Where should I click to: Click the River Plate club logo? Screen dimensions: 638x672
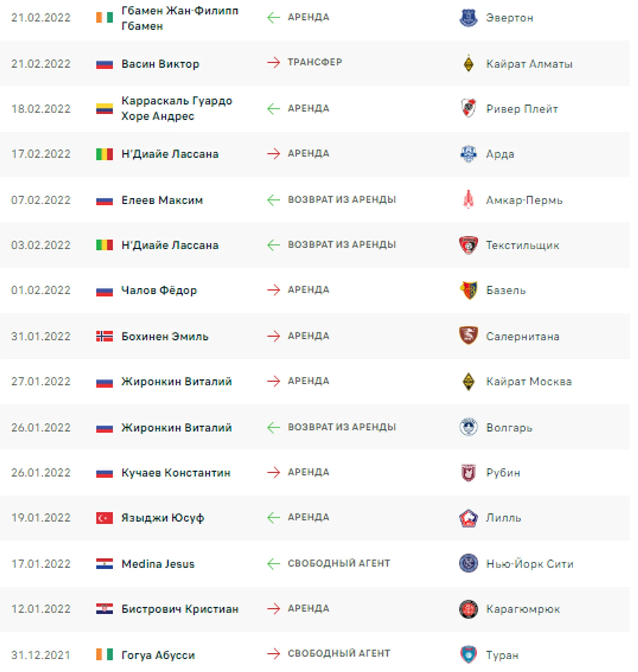468,108
